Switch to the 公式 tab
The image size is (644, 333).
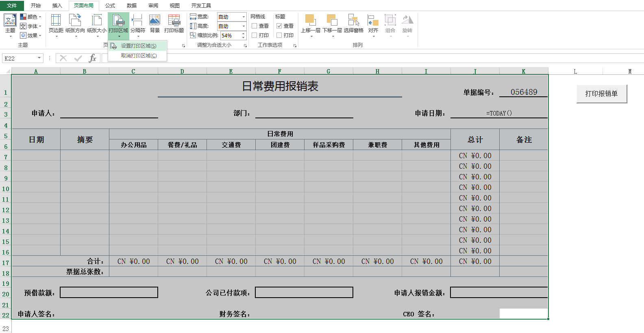(x=110, y=6)
